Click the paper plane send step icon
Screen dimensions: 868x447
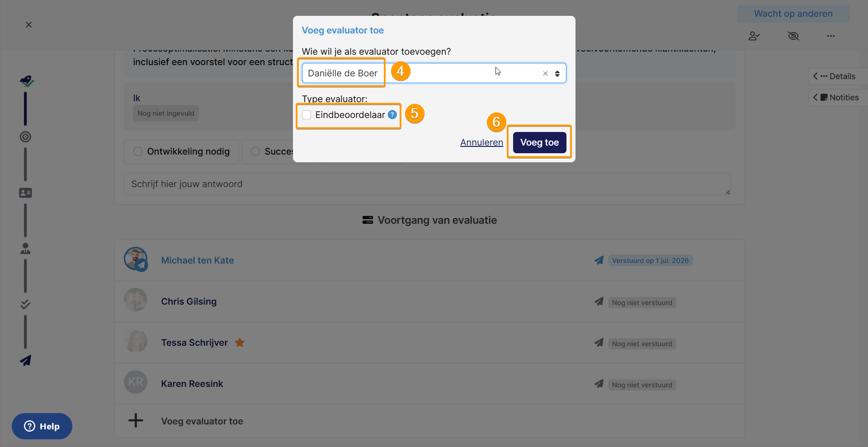click(25, 360)
